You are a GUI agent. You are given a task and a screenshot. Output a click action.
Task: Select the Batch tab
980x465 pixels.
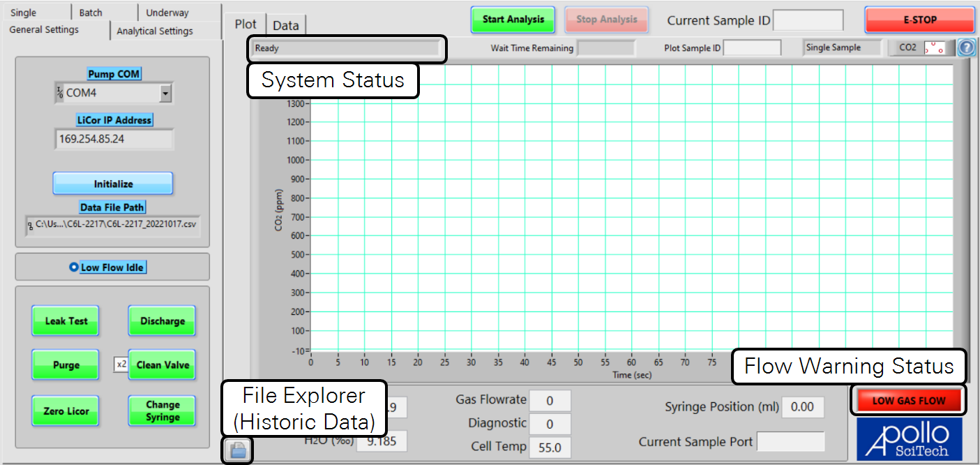pyautogui.click(x=91, y=13)
